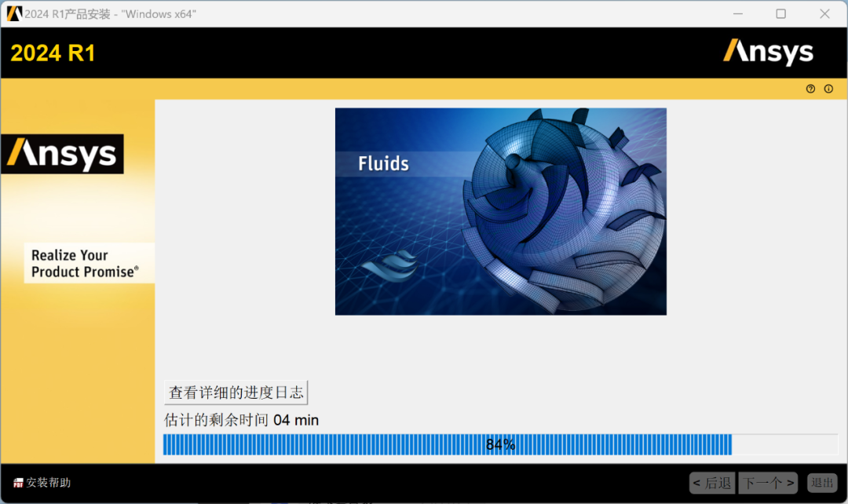Click the Ansys app icon in title bar
The height and width of the screenshot is (504, 848).
(x=14, y=13)
